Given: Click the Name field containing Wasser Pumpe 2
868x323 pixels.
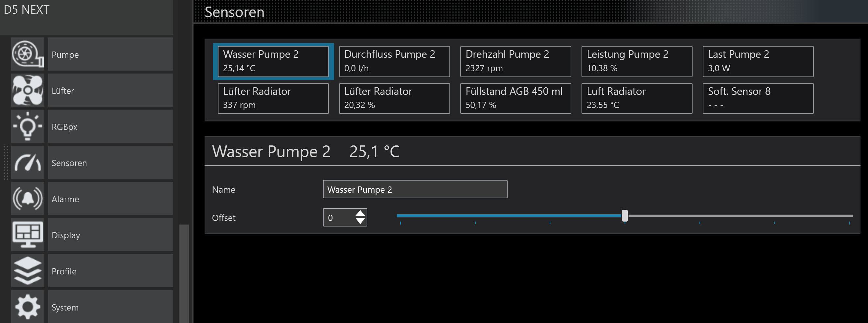Looking at the screenshot, I should (x=415, y=189).
